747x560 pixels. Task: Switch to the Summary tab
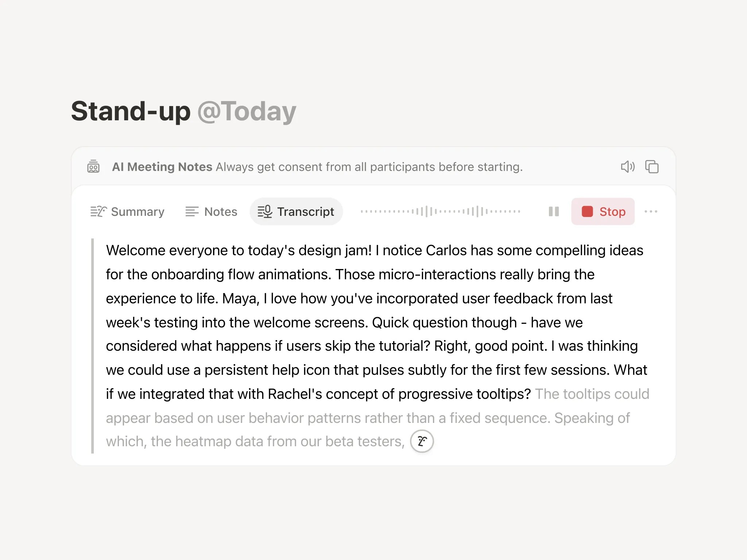pos(127,211)
